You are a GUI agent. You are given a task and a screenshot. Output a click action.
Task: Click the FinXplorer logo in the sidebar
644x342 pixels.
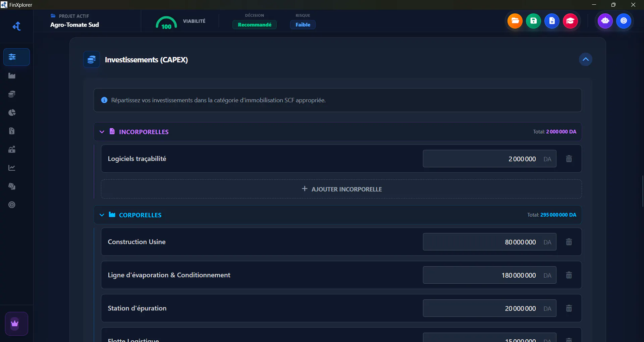pyautogui.click(x=16, y=26)
